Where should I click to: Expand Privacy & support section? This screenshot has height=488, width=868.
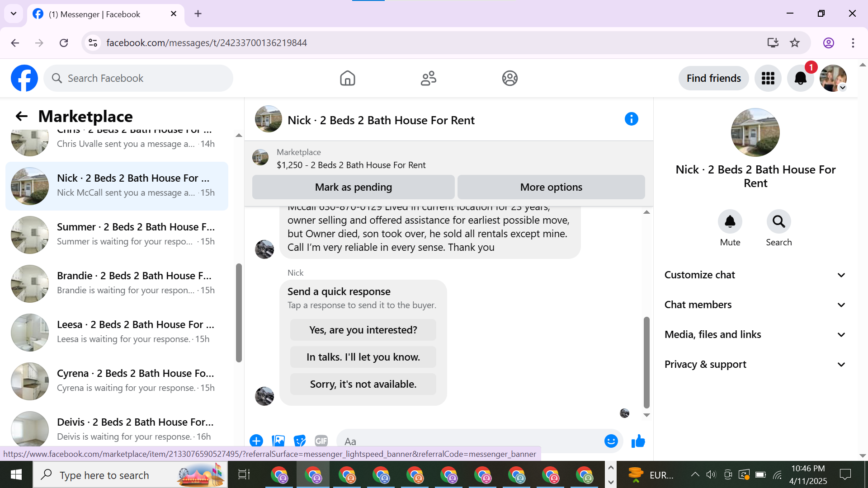755,364
